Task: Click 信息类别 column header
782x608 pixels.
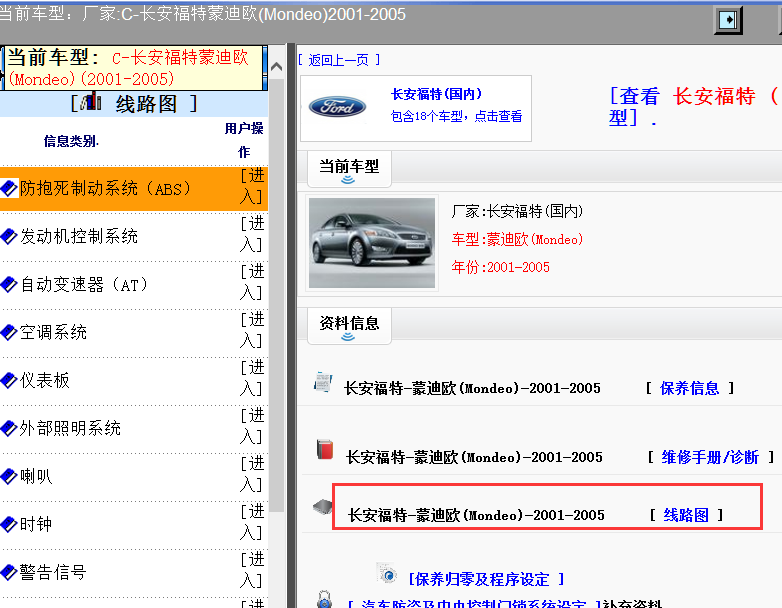Action: point(71,141)
